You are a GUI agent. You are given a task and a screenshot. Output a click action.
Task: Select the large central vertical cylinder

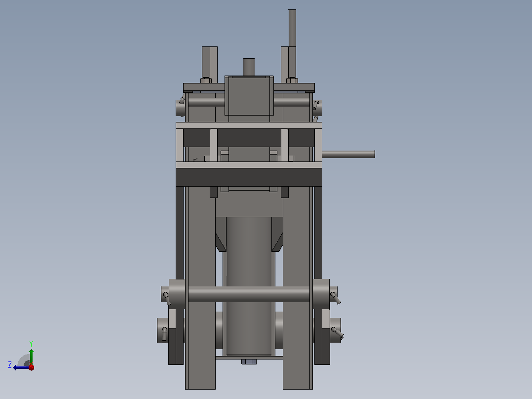(249, 286)
